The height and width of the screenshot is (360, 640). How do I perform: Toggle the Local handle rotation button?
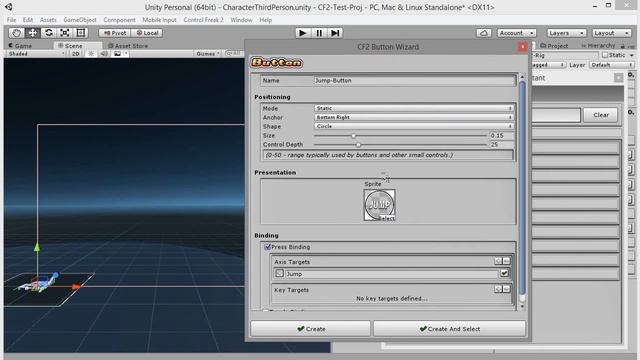[147, 33]
